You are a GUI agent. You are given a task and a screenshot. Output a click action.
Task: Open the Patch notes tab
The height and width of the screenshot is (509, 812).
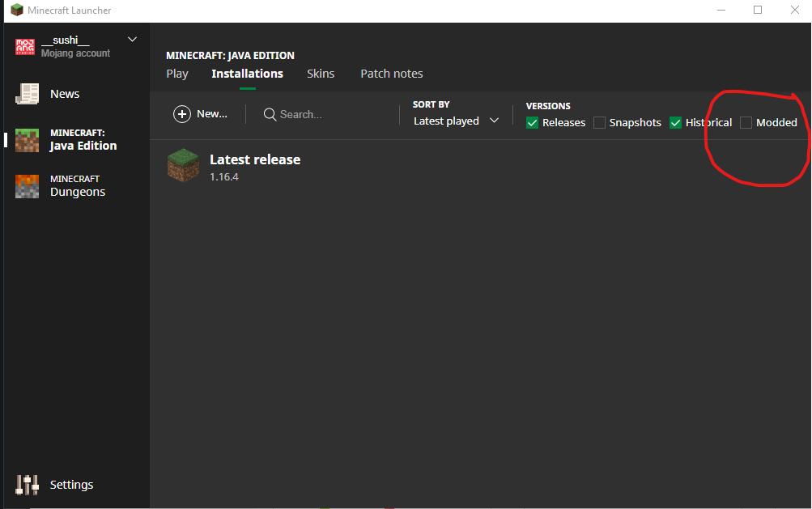[x=392, y=74]
